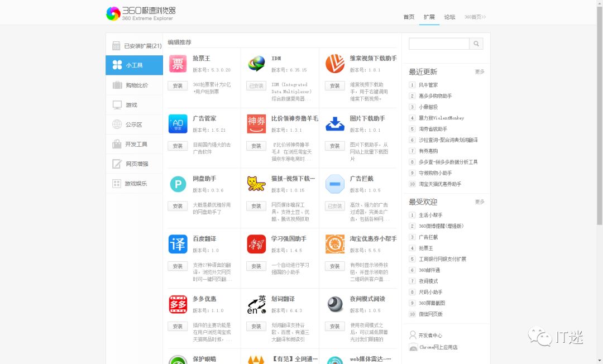603x364 pixels.
Task: Open the 比价领神券 red icon
Action: (x=256, y=124)
